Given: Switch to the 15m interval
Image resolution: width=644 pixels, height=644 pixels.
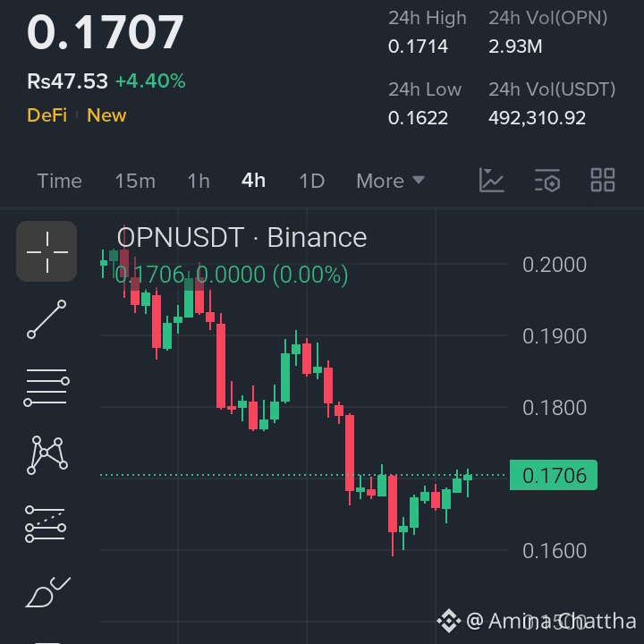Looking at the screenshot, I should 135,181.
